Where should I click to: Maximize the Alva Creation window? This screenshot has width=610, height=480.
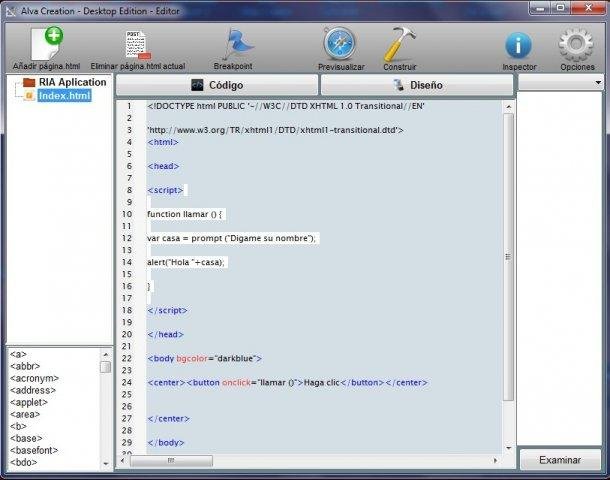(x=561, y=8)
